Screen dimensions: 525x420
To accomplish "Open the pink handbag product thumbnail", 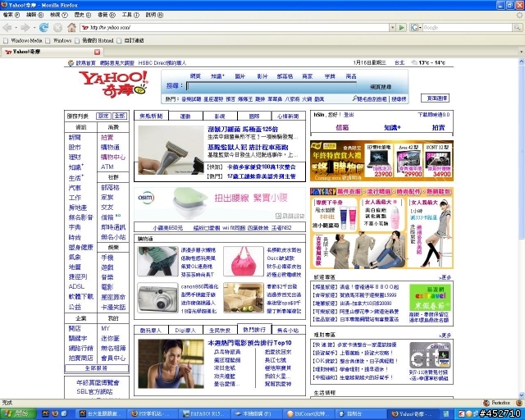I will coord(244,262).
